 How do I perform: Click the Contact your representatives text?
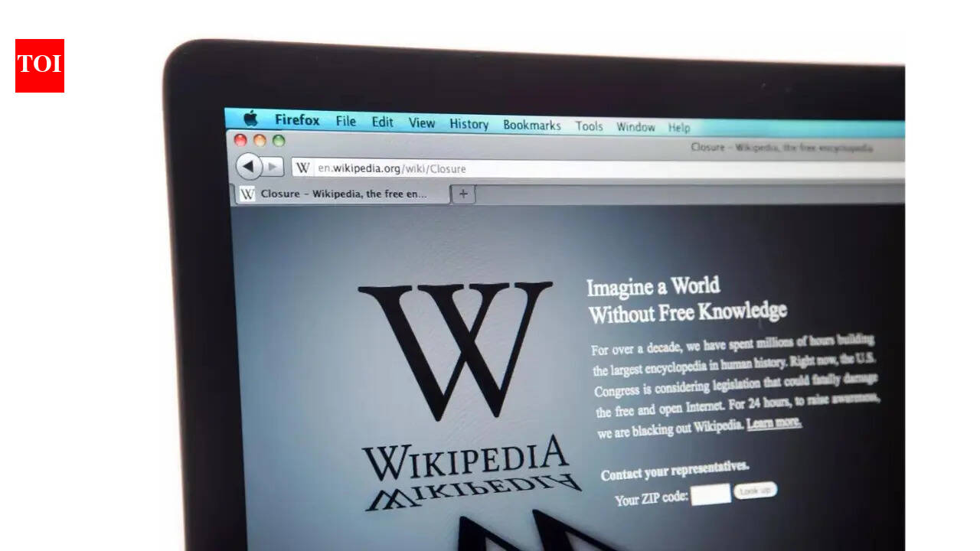point(675,470)
